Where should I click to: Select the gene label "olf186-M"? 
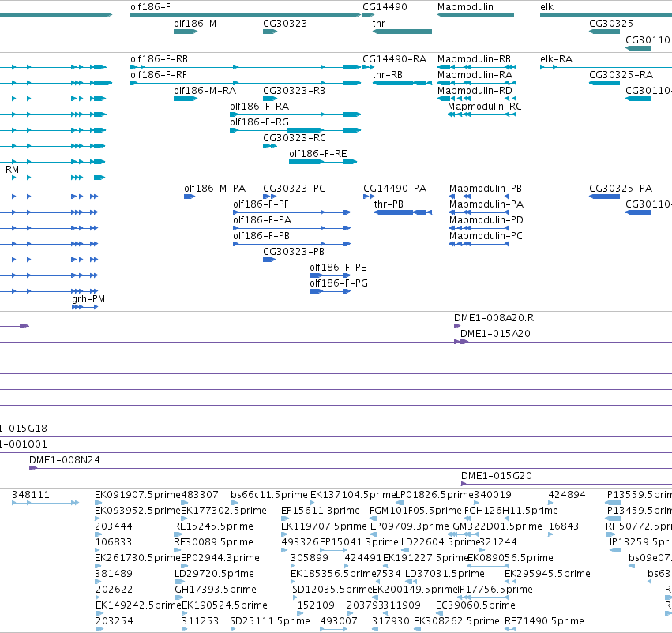click(195, 23)
